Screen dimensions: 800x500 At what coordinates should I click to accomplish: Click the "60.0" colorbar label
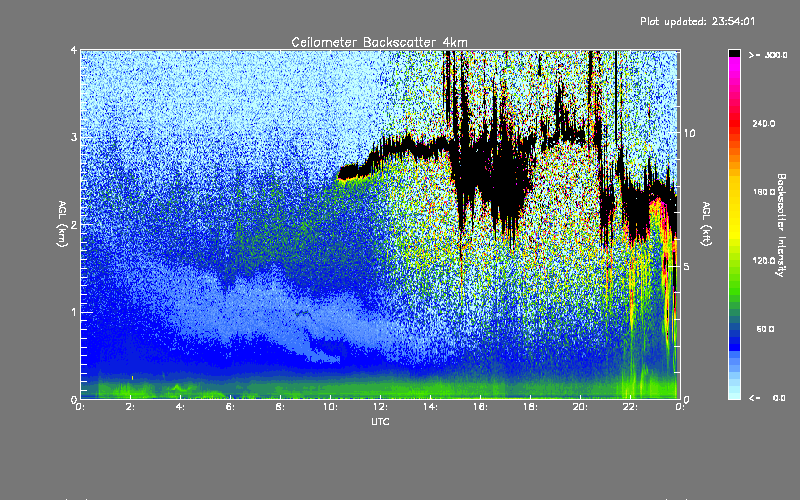(765, 329)
